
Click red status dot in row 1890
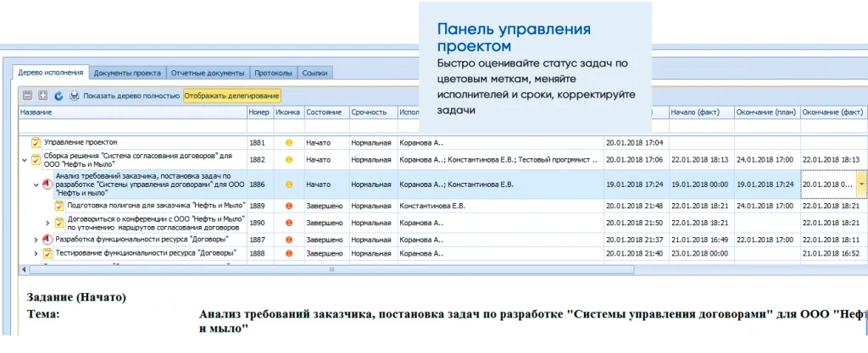point(288,223)
